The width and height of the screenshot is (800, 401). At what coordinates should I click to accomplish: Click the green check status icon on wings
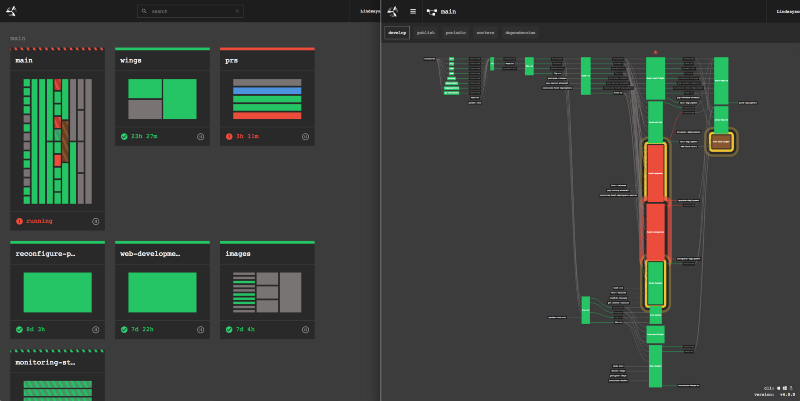pos(124,136)
